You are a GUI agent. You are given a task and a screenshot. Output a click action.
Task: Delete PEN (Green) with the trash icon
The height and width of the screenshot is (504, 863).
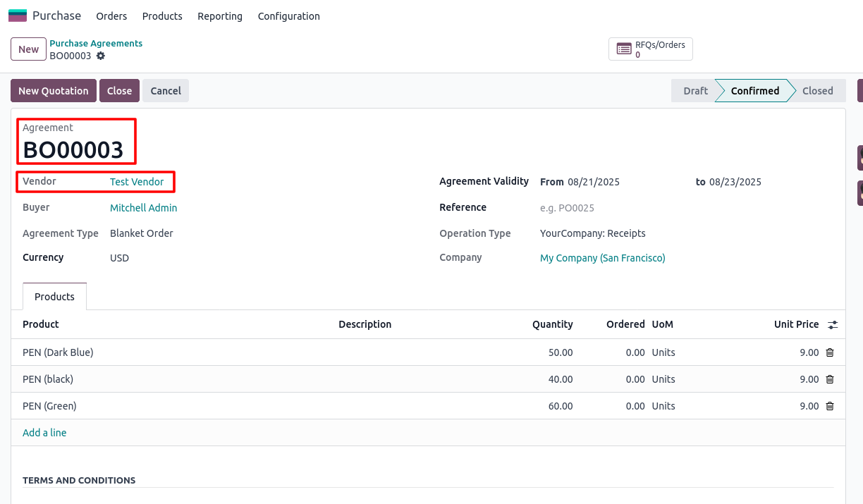click(830, 405)
